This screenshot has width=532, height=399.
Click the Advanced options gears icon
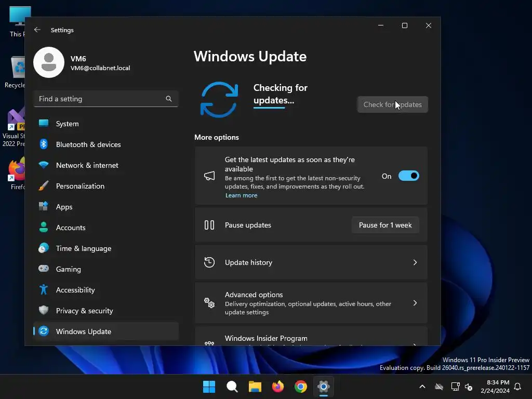[x=209, y=303]
